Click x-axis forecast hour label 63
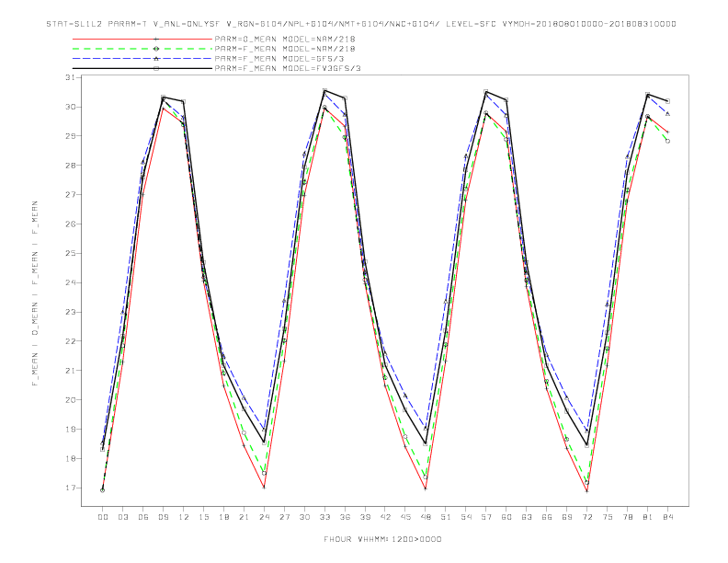 click(527, 517)
